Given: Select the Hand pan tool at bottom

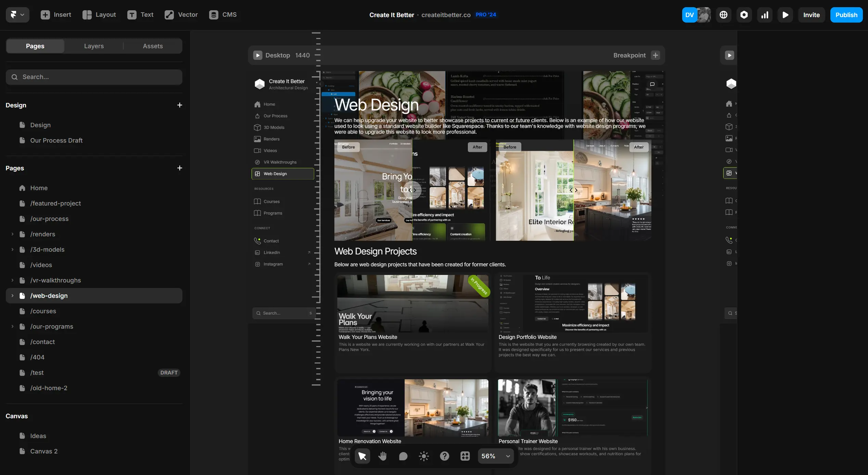Looking at the screenshot, I should point(382,456).
